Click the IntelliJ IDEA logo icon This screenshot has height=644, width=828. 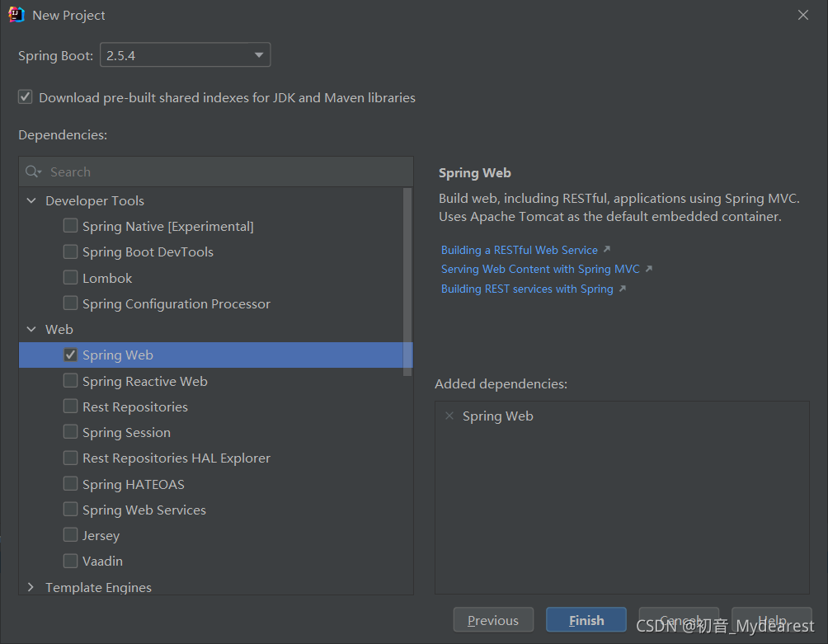16,15
